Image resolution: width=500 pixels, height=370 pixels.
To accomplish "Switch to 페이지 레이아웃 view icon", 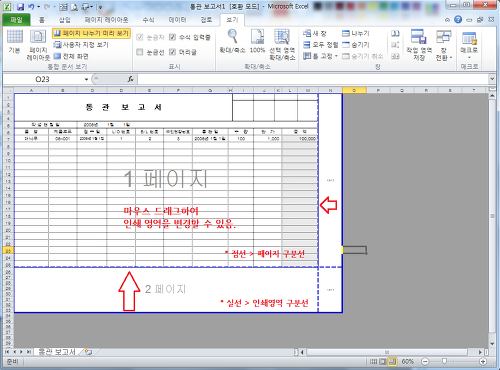I will (x=38, y=44).
